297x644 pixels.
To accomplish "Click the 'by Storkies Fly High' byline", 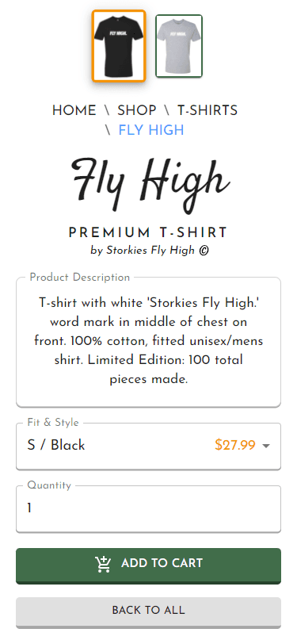I will coord(143,251).
